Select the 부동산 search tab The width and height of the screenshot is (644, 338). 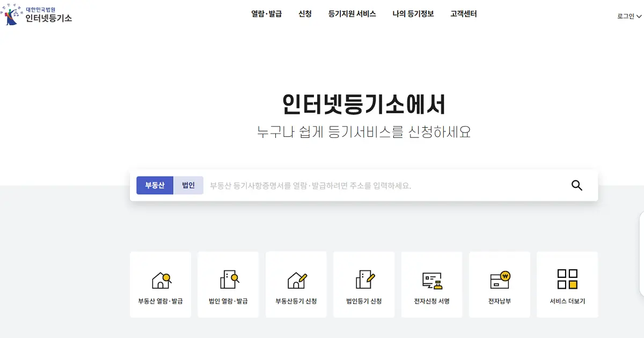[x=155, y=185]
